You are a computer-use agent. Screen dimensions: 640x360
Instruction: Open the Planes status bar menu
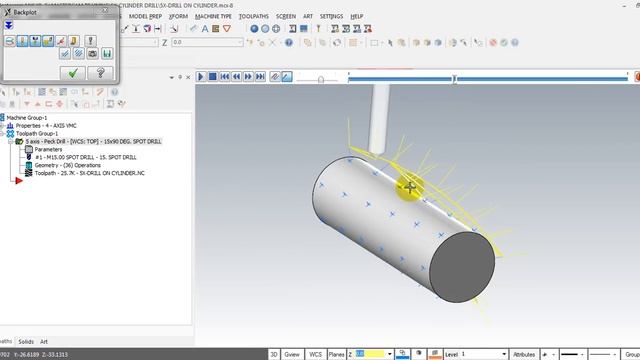(x=336, y=354)
